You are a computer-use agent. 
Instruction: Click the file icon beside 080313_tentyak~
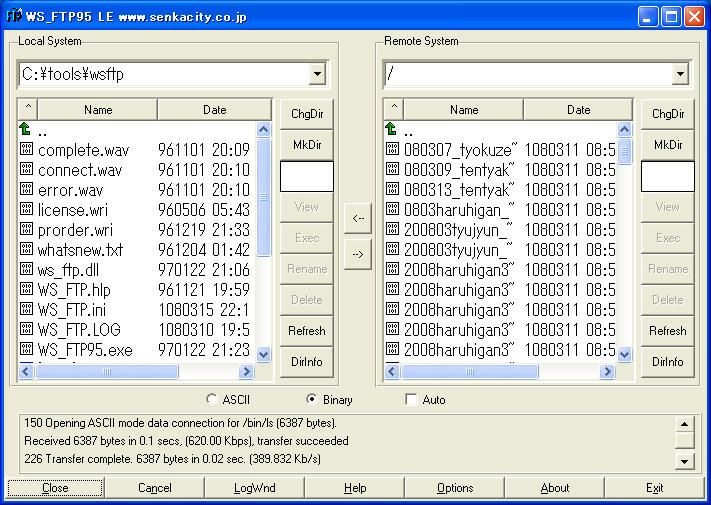[x=392, y=189]
